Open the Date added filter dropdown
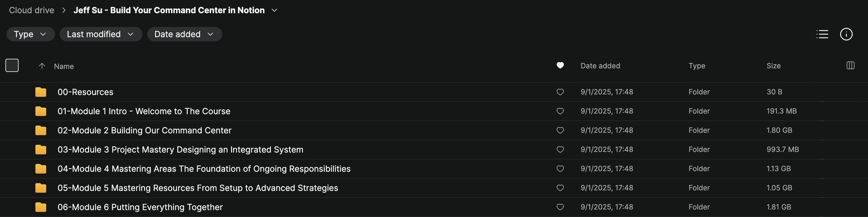This screenshot has height=217, width=868. (184, 34)
